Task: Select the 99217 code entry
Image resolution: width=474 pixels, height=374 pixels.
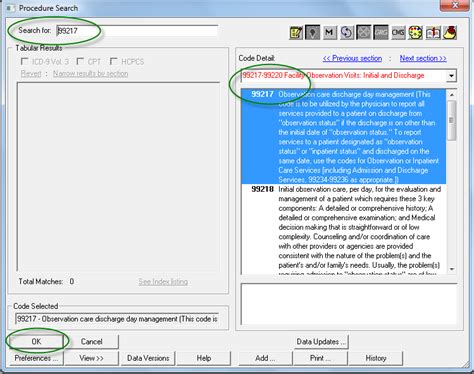Action: [344, 137]
